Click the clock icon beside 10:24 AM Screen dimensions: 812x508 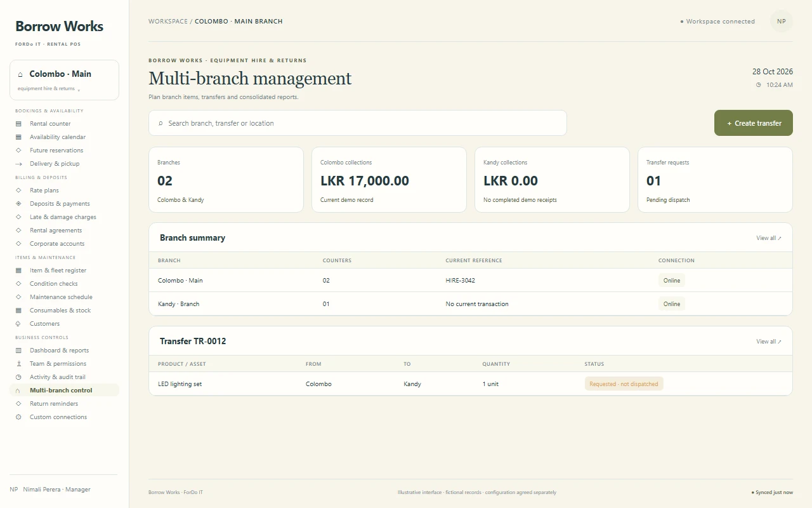759,85
